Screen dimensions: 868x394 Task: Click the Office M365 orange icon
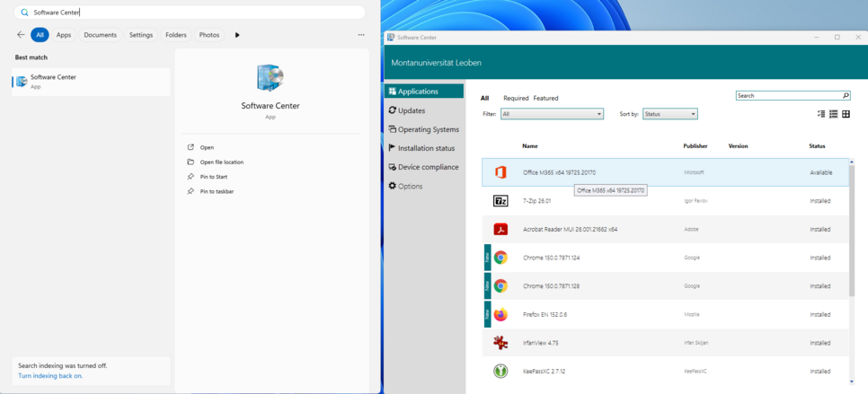[x=500, y=172]
